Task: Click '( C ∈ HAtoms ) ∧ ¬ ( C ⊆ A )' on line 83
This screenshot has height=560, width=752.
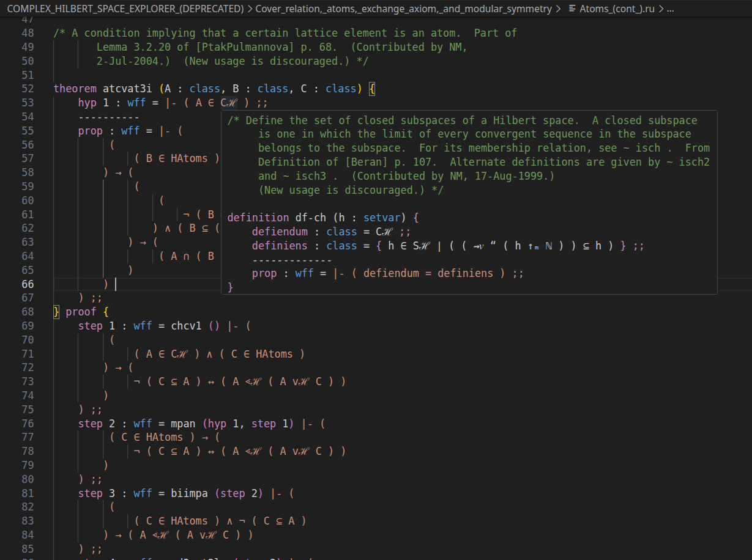Action: (220, 521)
